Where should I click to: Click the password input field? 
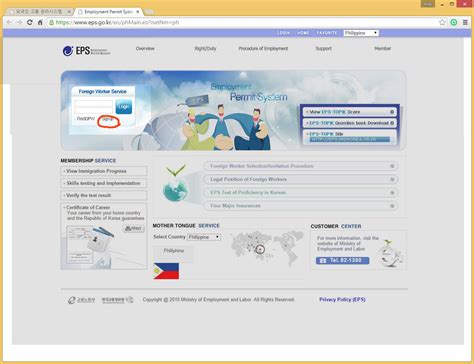[94, 110]
